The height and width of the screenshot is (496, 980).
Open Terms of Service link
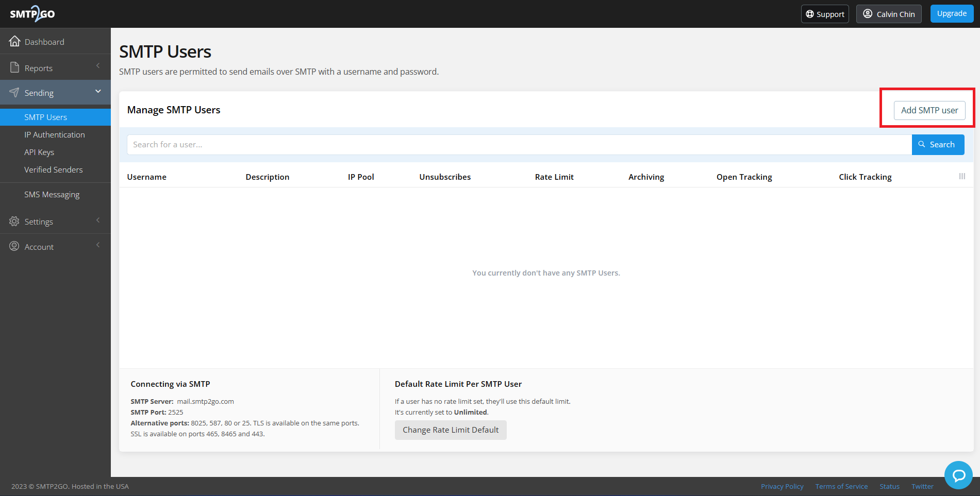click(841, 486)
